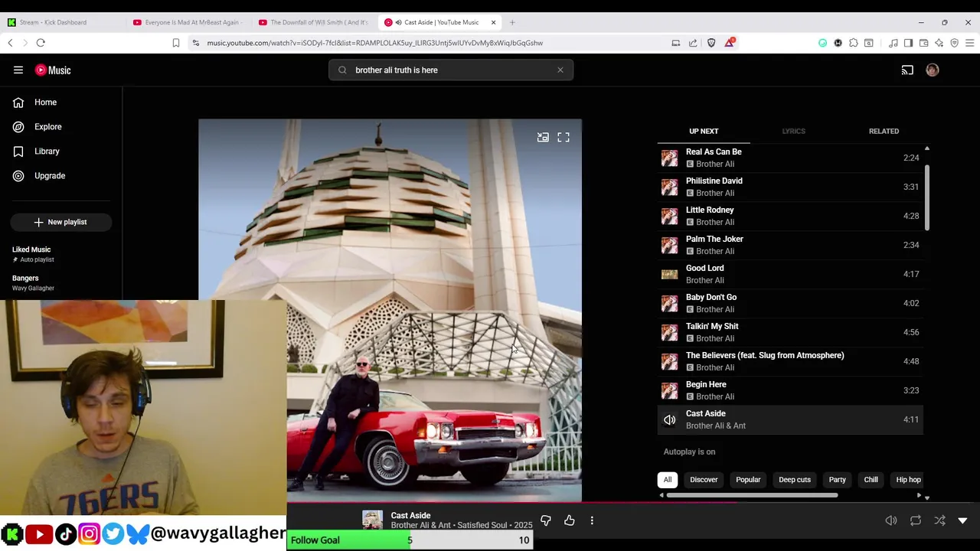Viewport: 980px width, 551px height.
Task: Dislike the song Cast Aside
Action: tap(546, 520)
